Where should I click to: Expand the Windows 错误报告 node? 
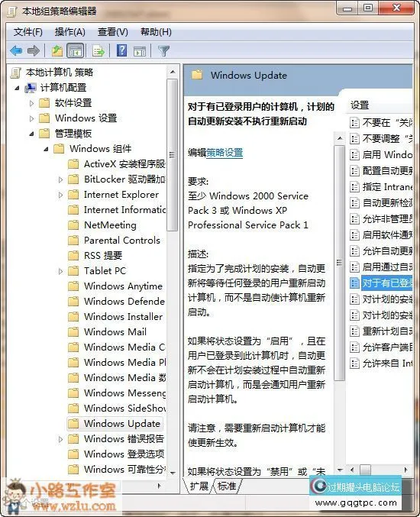pyautogui.click(x=60, y=439)
